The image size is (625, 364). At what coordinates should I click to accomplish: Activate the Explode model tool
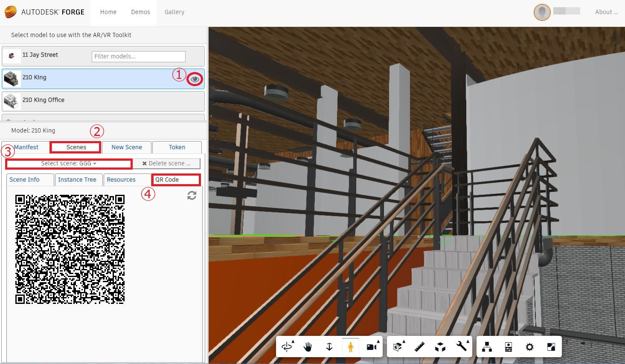tap(440, 347)
